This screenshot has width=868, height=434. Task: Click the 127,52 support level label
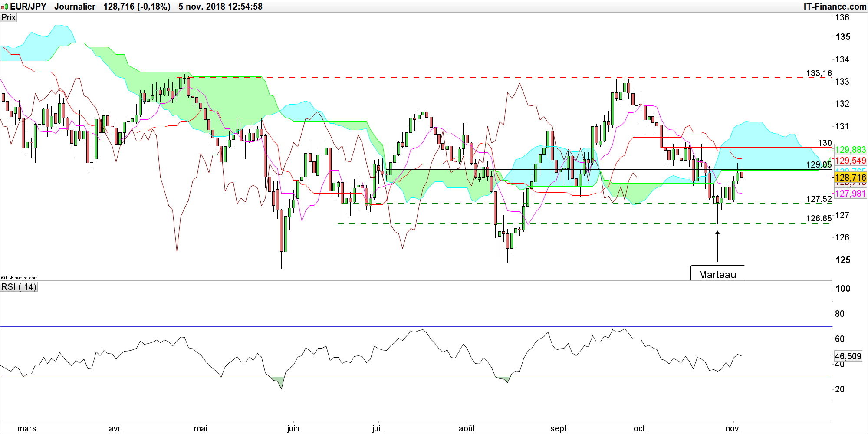coord(819,199)
